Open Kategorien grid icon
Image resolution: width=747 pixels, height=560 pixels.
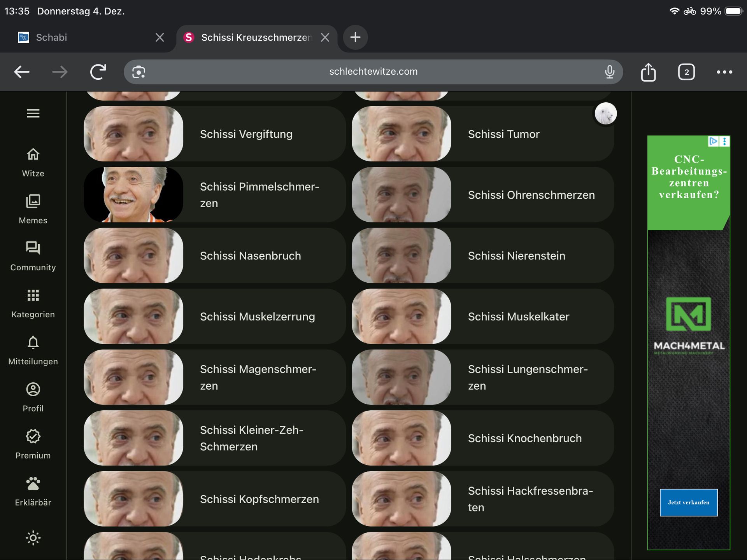(x=33, y=296)
